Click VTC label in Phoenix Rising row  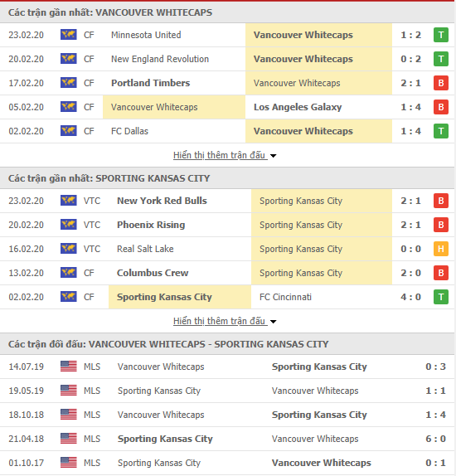(92, 225)
